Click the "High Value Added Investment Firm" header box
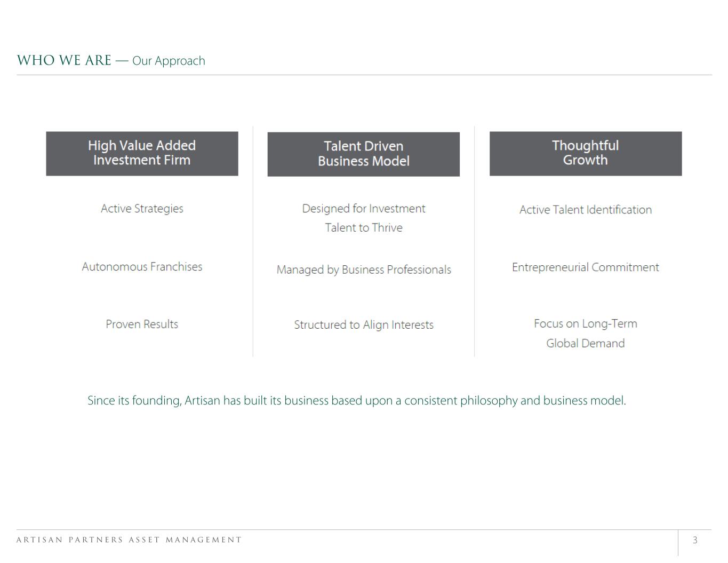The image size is (728, 563). (x=142, y=153)
